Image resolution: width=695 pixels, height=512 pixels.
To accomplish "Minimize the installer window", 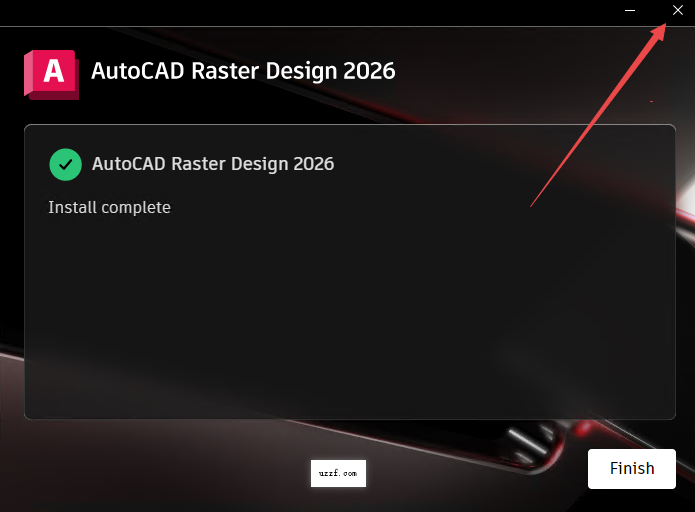I will click(x=630, y=10).
